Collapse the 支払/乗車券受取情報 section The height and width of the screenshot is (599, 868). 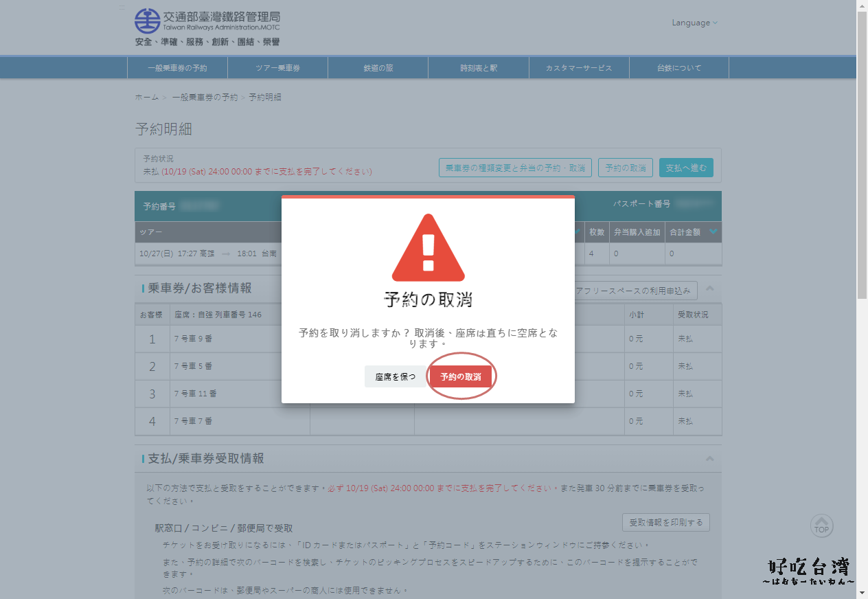coord(710,459)
